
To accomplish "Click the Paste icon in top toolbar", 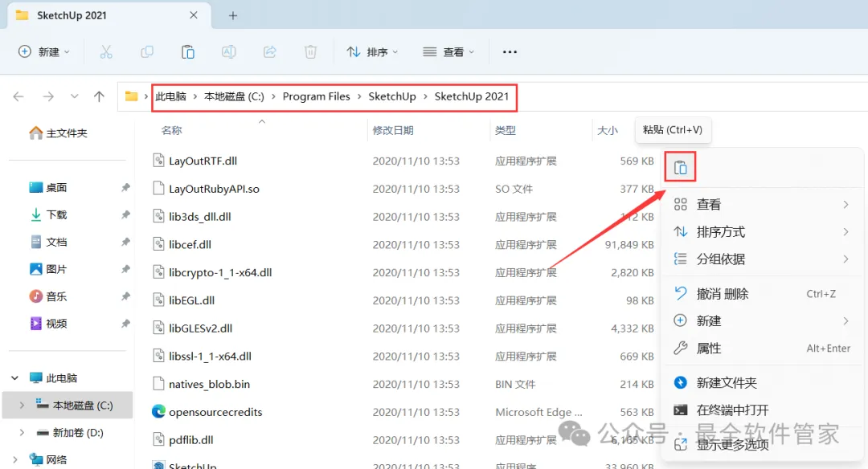I will (187, 52).
